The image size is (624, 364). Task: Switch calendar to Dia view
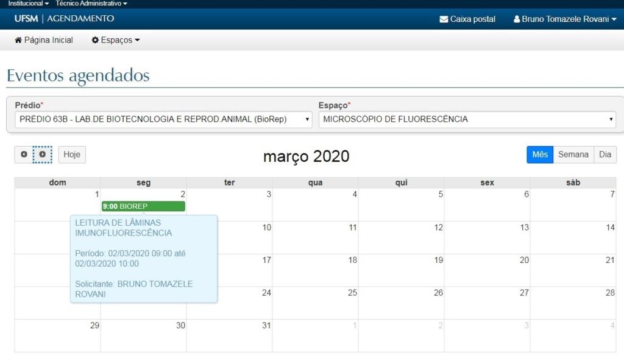604,155
